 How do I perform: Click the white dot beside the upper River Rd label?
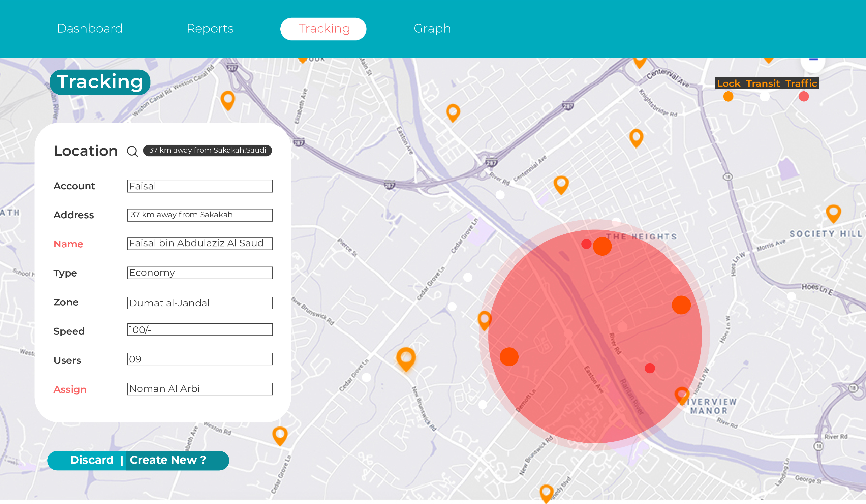pyautogui.click(x=500, y=195)
